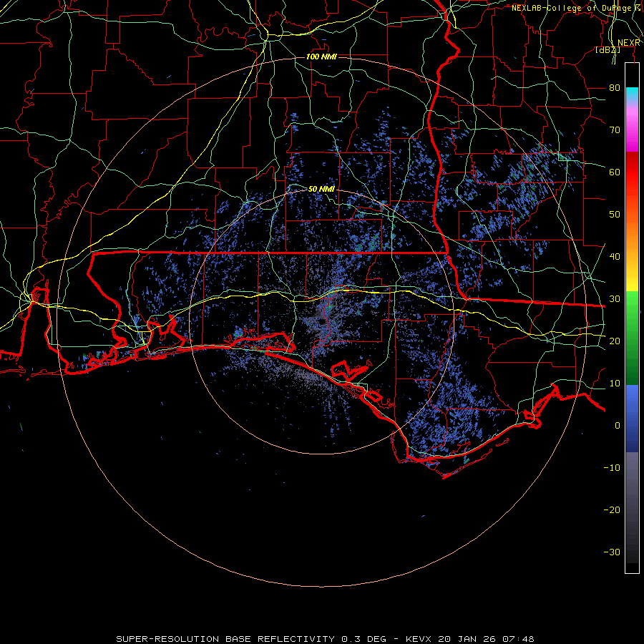This screenshot has width=644, height=644.
Task: Click the Super-Resolution Base Reflectivity caption
Action: [326, 639]
